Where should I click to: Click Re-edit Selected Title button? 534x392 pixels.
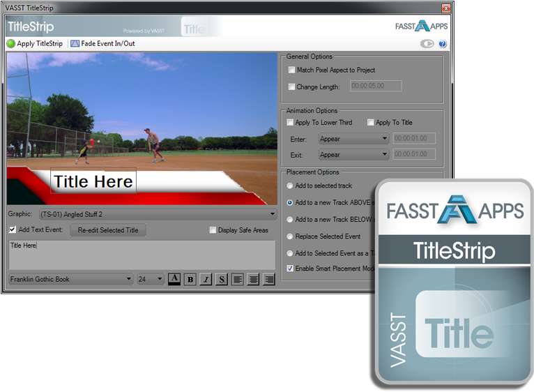(108, 230)
